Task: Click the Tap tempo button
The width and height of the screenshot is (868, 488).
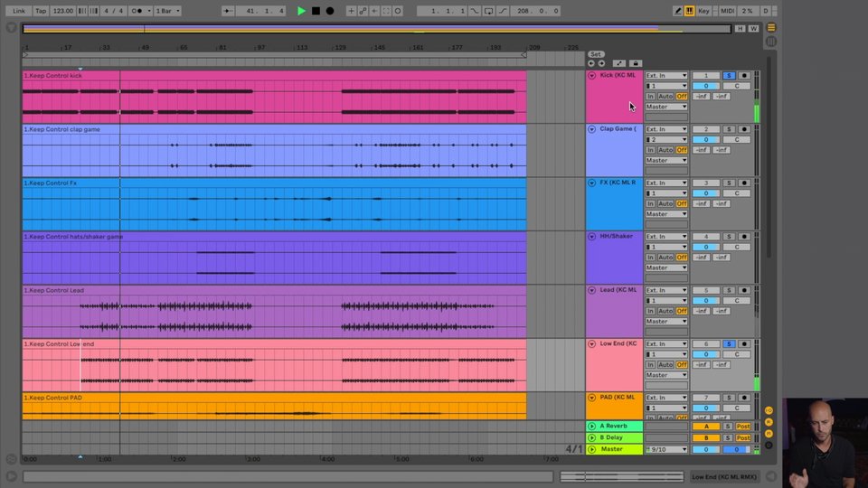Action: (x=41, y=11)
